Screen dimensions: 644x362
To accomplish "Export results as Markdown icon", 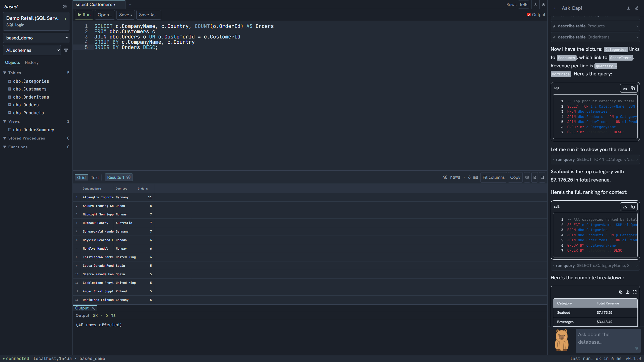I will point(527,177).
